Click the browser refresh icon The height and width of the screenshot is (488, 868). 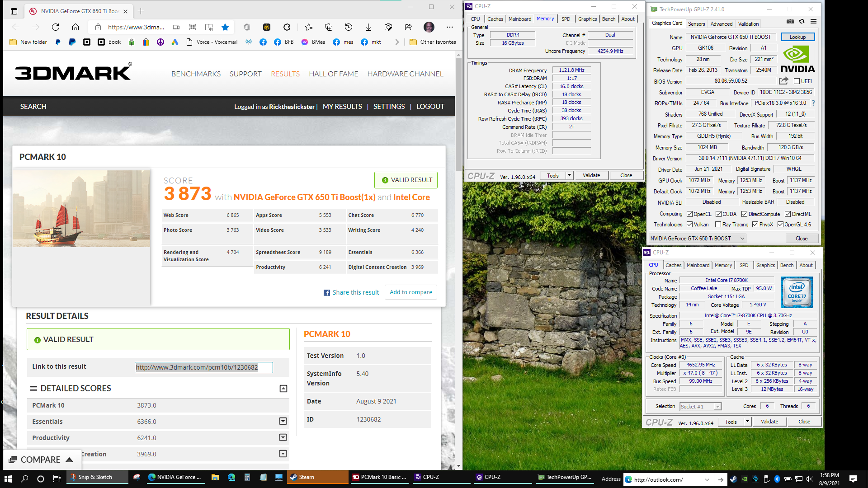pos(56,27)
